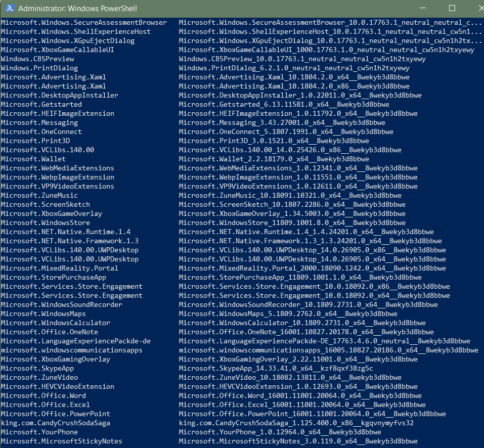The image size is (484, 448).
Task: Click Microsoft.Services.Store.Engagement x64 package full name
Action: pyautogui.click(x=315, y=296)
